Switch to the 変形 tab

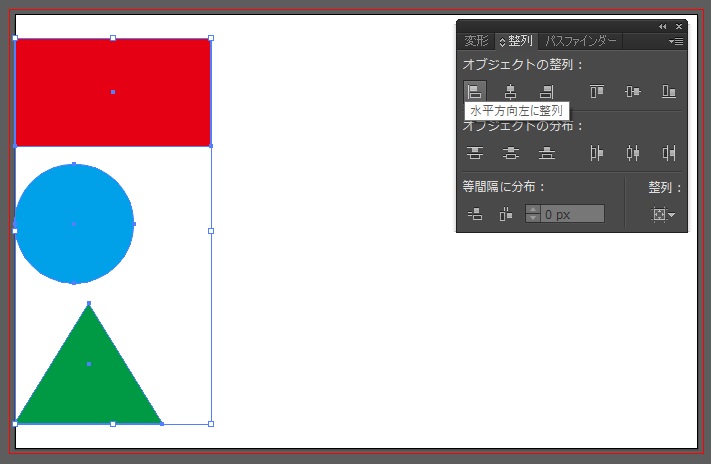tap(477, 41)
